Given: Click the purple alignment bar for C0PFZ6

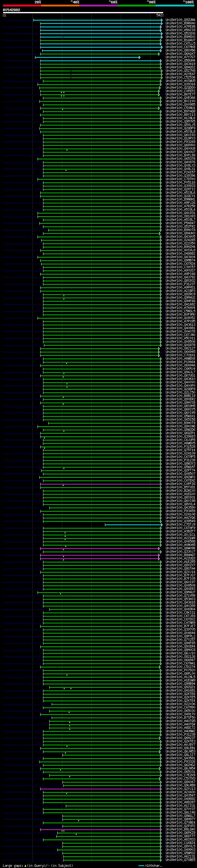Looking at the screenshot, I should point(101,484).
